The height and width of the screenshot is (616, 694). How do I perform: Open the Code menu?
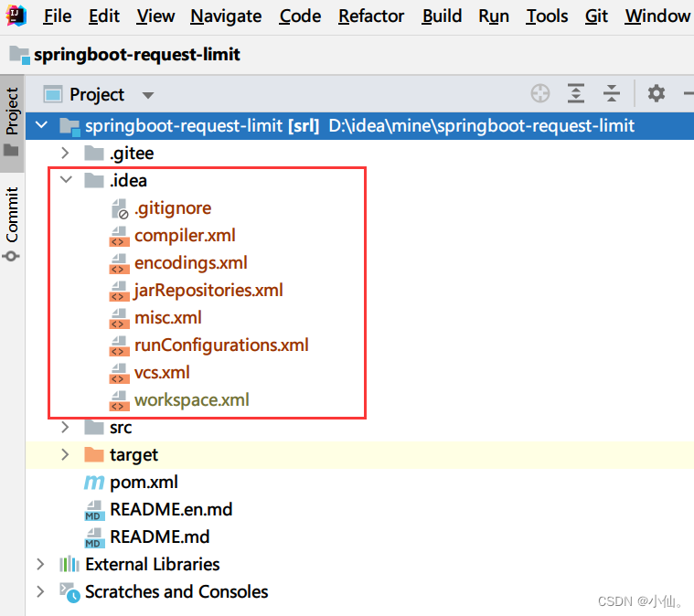point(300,16)
